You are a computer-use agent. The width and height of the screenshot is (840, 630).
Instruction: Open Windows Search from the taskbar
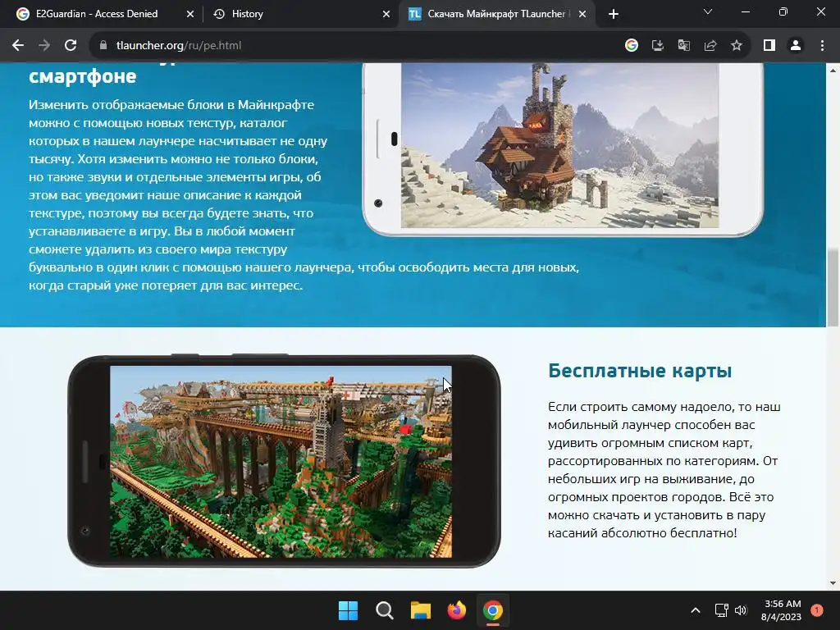[x=385, y=610]
